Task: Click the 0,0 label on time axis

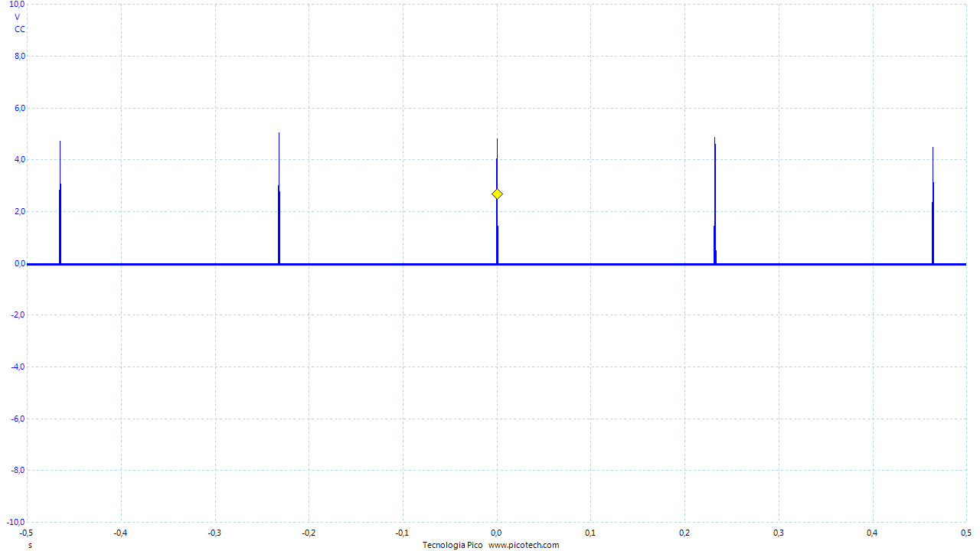Action: point(496,532)
